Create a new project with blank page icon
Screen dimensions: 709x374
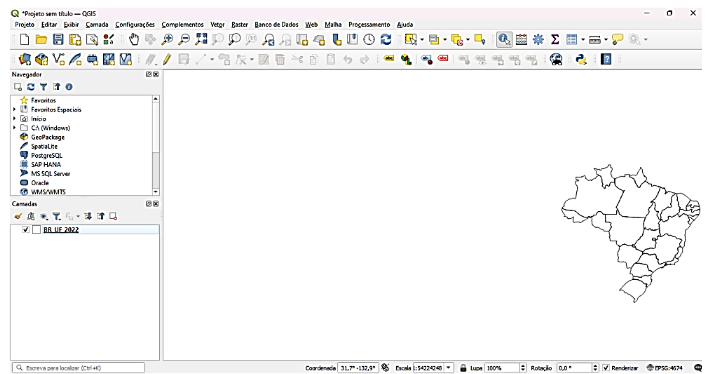coord(24,40)
